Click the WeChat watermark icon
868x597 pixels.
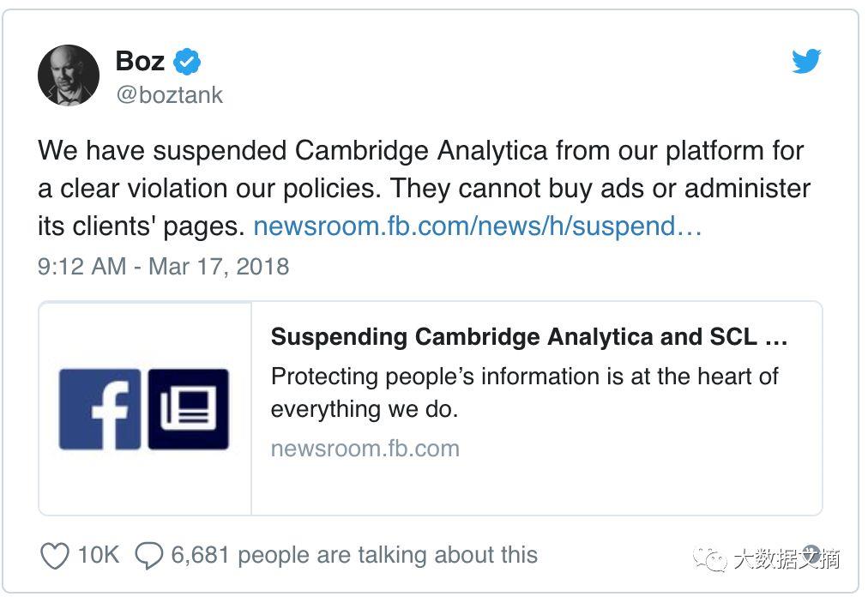712,559
